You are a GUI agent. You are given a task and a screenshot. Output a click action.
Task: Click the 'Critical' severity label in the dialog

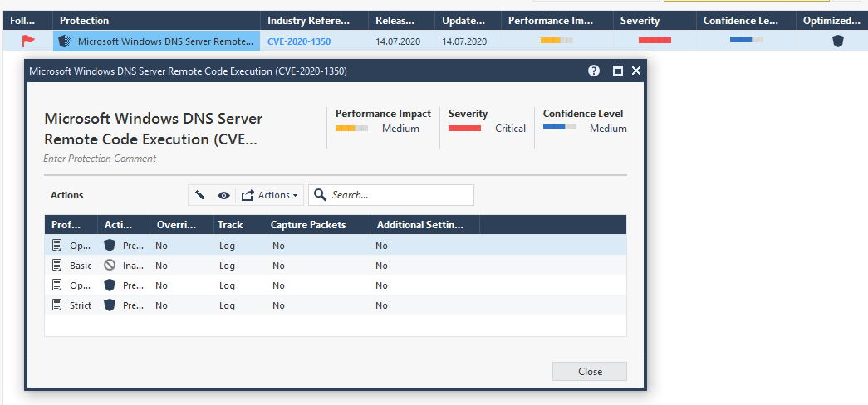pos(510,129)
